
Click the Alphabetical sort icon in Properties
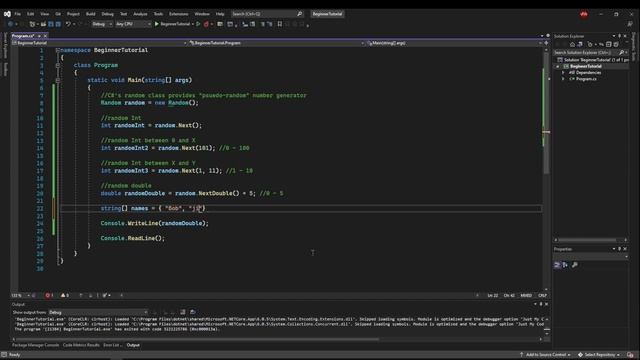click(565, 265)
